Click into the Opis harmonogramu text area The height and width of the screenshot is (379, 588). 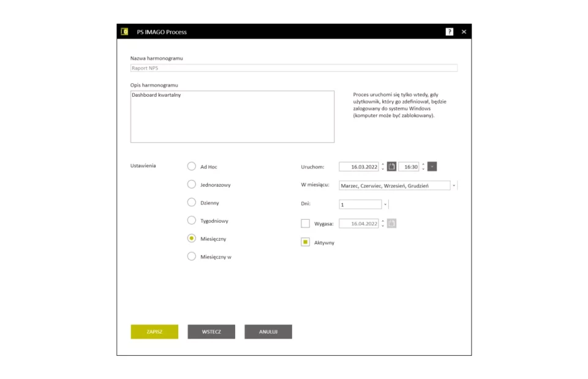tap(232, 116)
